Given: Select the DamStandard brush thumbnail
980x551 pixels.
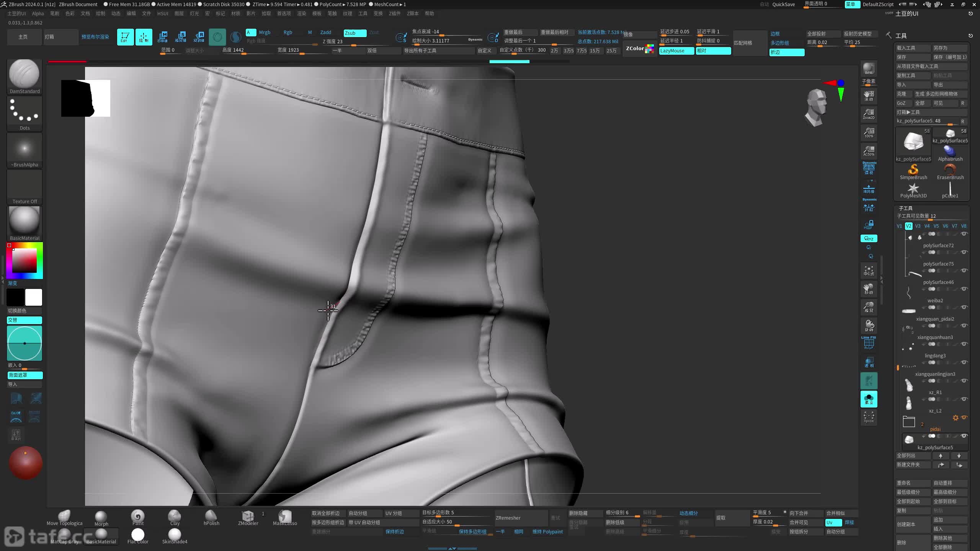Looking at the screenshot, I should [x=24, y=77].
